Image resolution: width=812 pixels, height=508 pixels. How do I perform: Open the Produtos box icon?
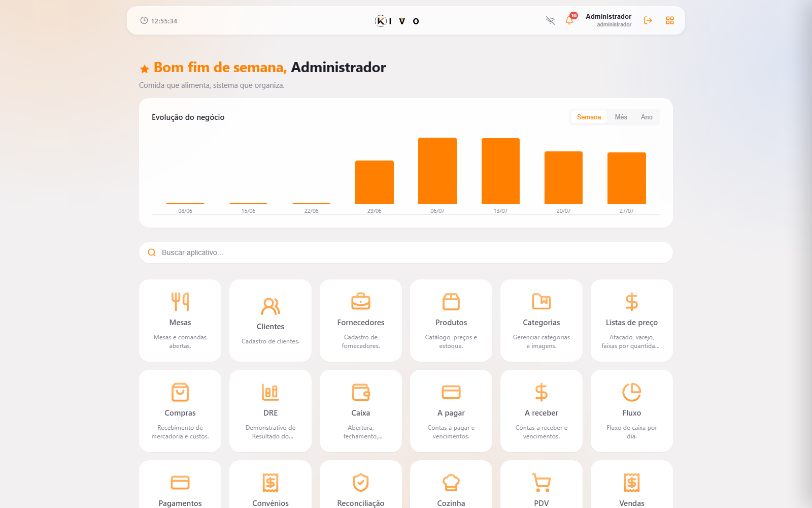tap(451, 302)
